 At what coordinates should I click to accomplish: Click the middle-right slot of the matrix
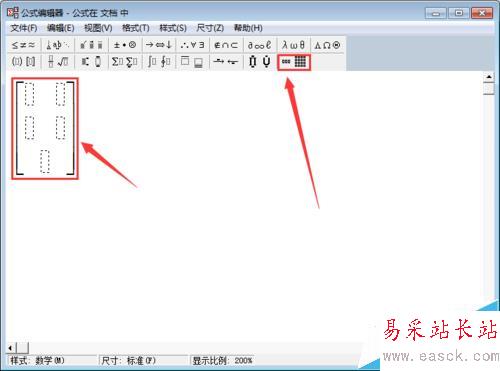60,127
